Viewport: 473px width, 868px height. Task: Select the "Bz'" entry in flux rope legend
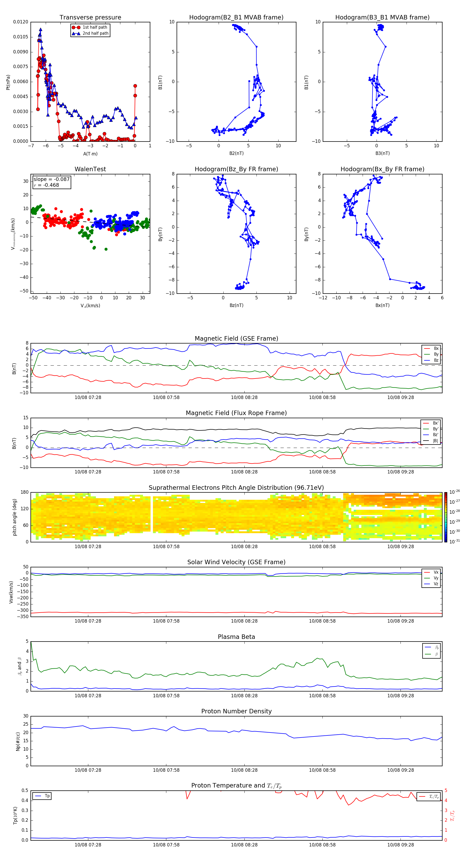click(x=431, y=435)
